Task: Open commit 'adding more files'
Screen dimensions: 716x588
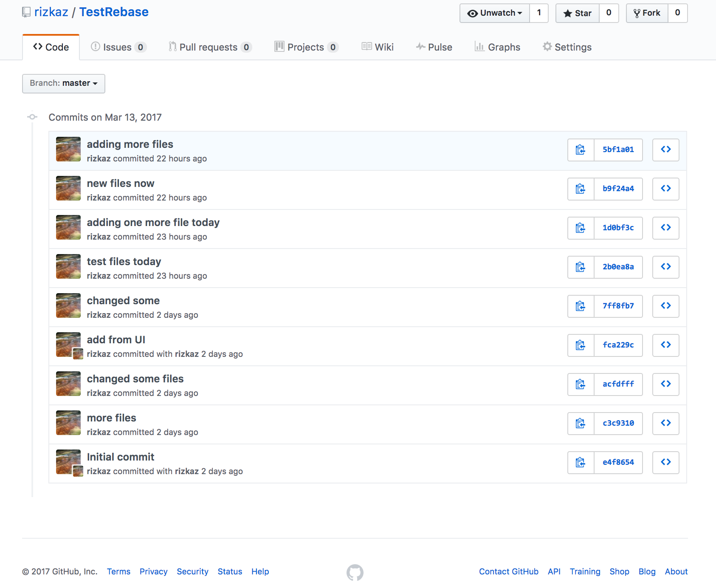Action: coord(130,144)
